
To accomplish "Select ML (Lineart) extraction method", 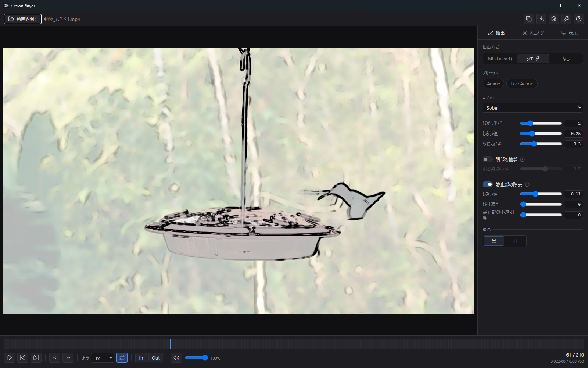I will 500,59.
